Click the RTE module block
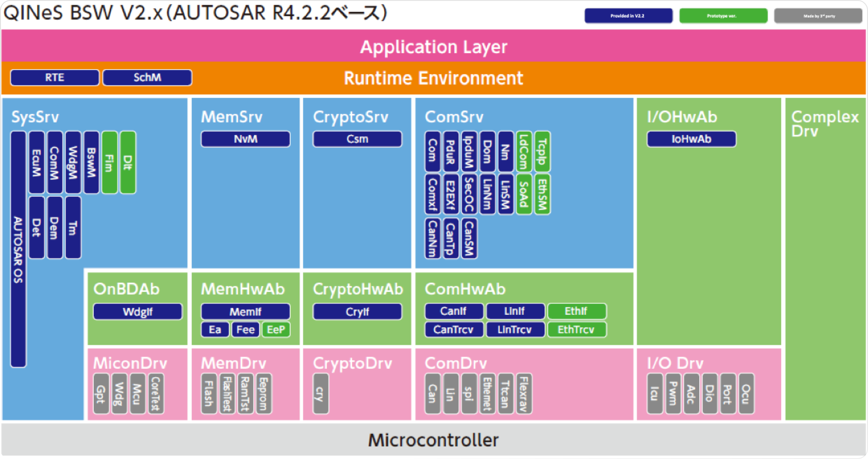Image resolution: width=868 pixels, height=459 pixels. point(55,78)
